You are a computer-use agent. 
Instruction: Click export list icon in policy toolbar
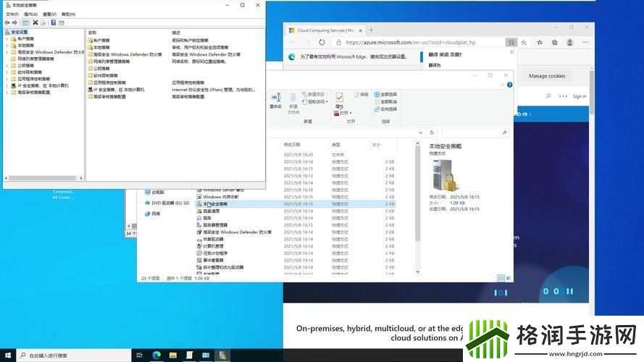click(x=43, y=22)
